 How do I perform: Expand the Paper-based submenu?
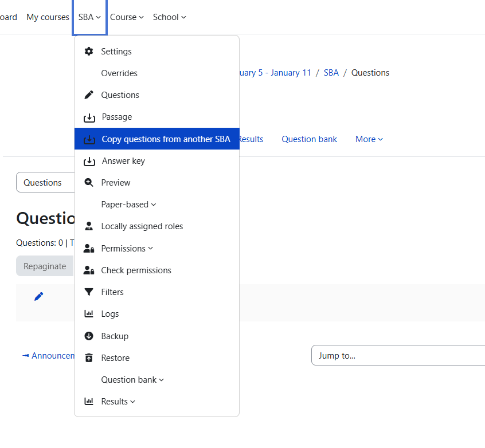click(x=128, y=205)
